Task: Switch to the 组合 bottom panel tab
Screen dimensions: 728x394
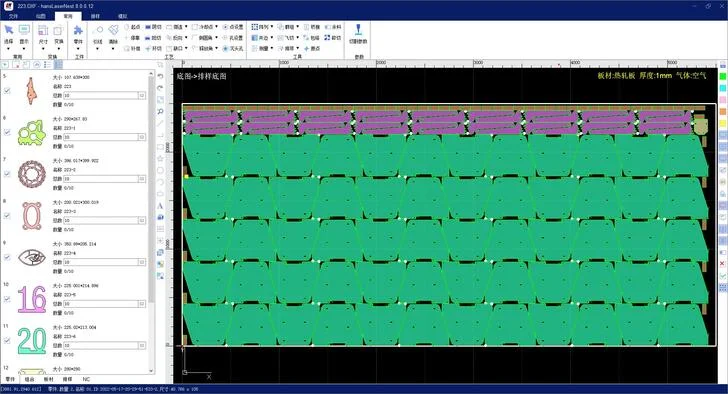Action: pos(29,380)
